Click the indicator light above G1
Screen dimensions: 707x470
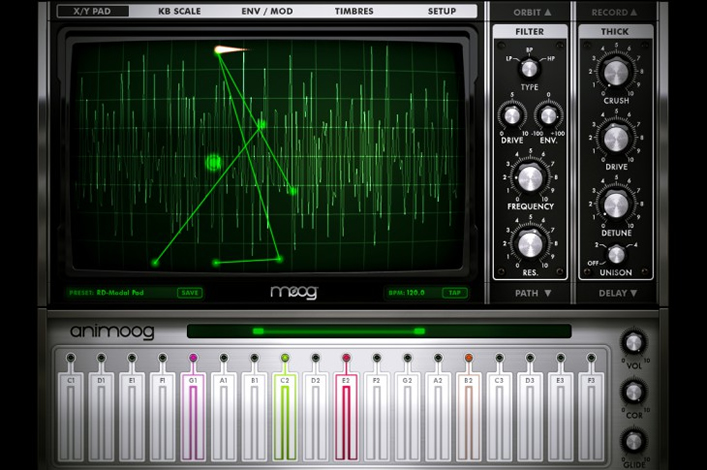click(x=193, y=358)
